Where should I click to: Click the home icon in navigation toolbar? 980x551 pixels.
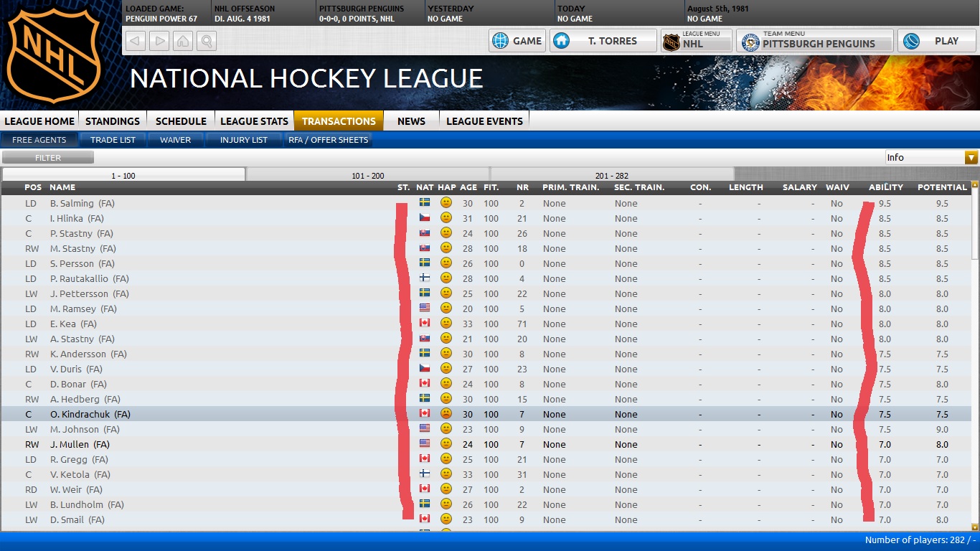point(184,41)
